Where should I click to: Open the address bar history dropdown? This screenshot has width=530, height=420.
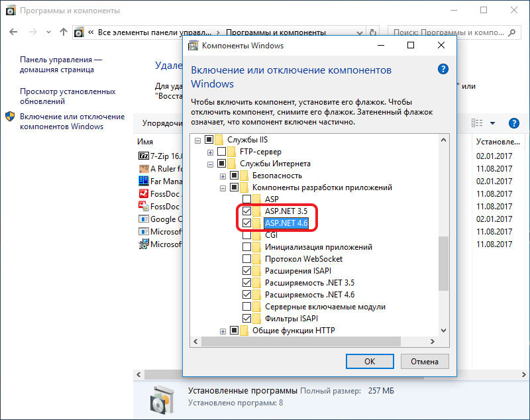pos(360,32)
